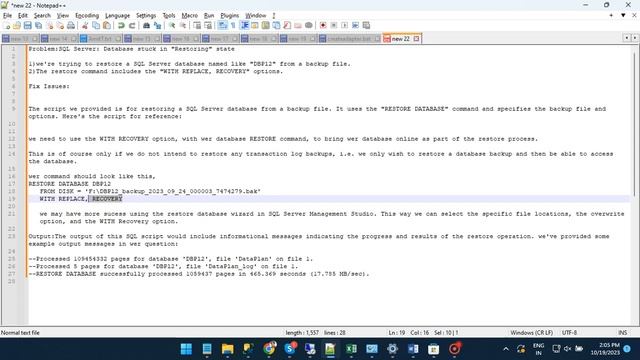
Task: Open the Encoding menu
Action: click(87, 16)
